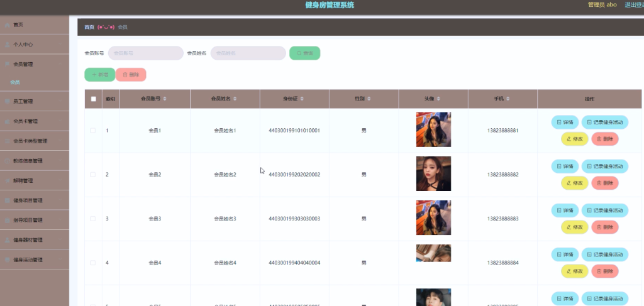Click the sort arrows on 性别 column header
Image resolution: width=644 pixels, height=306 pixels.
(x=369, y=99)
